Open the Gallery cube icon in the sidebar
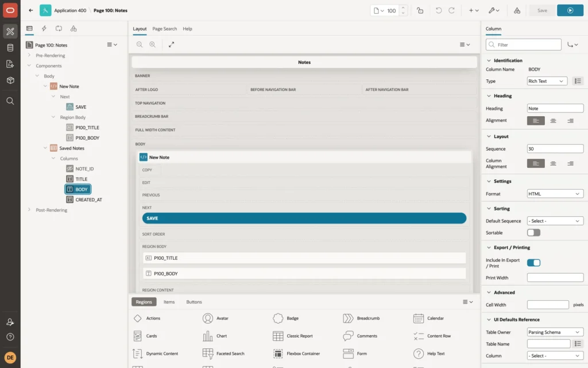 coord(10,80)
